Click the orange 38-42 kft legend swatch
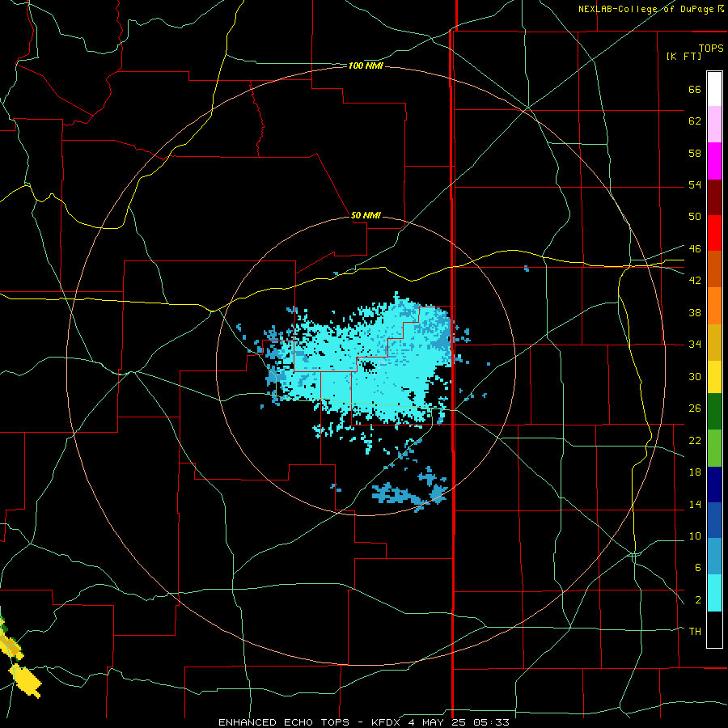The width and height of the screenshot is (728, 728). [x=714, y=306]
